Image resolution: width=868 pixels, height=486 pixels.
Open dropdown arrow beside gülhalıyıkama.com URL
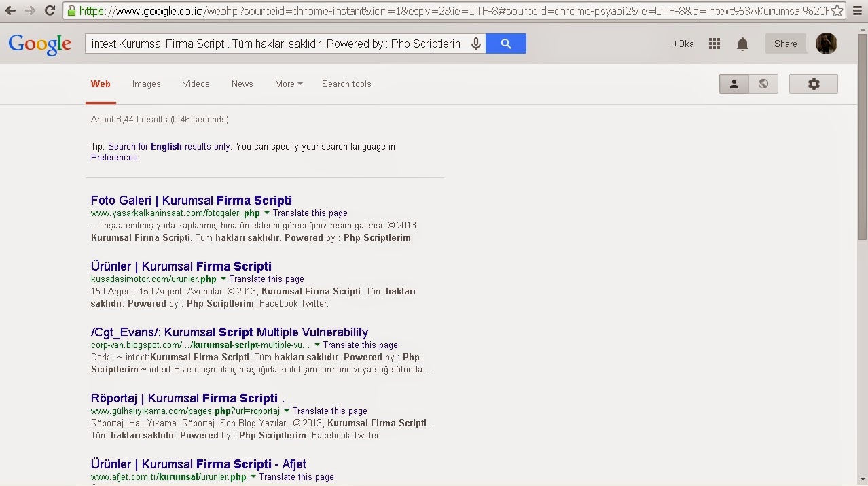click(286, 411)
